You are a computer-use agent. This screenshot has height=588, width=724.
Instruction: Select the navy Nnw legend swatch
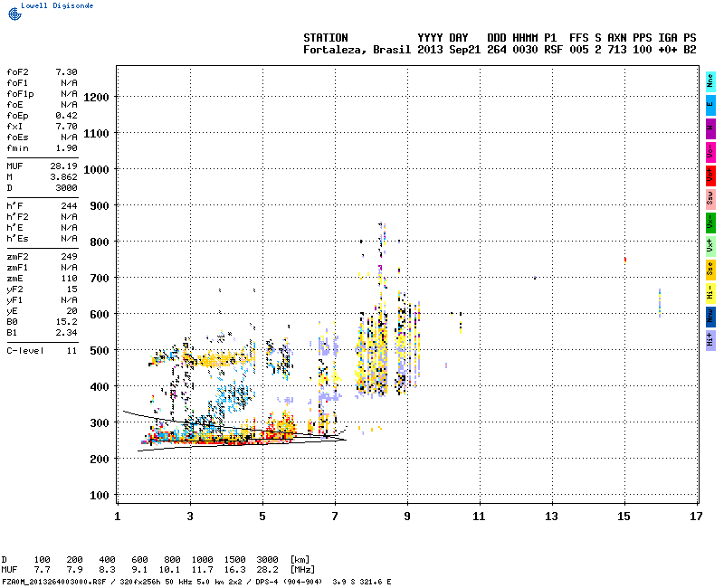[x=710, y=317]
